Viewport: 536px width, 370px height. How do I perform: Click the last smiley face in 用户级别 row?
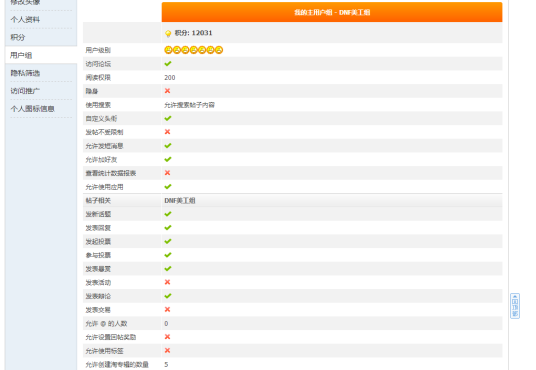click(x=219, y=50)
